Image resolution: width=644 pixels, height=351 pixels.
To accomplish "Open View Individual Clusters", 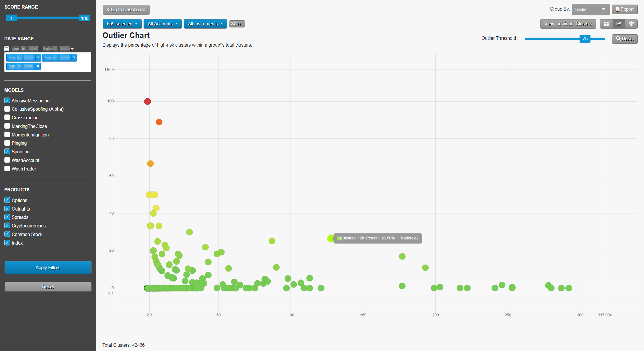I will [x=568, y=24].
